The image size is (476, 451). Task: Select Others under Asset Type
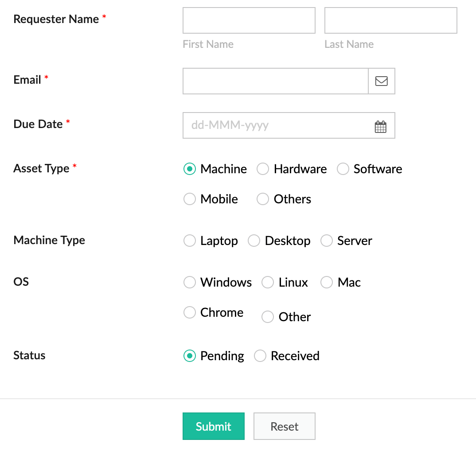coord(262,199)
